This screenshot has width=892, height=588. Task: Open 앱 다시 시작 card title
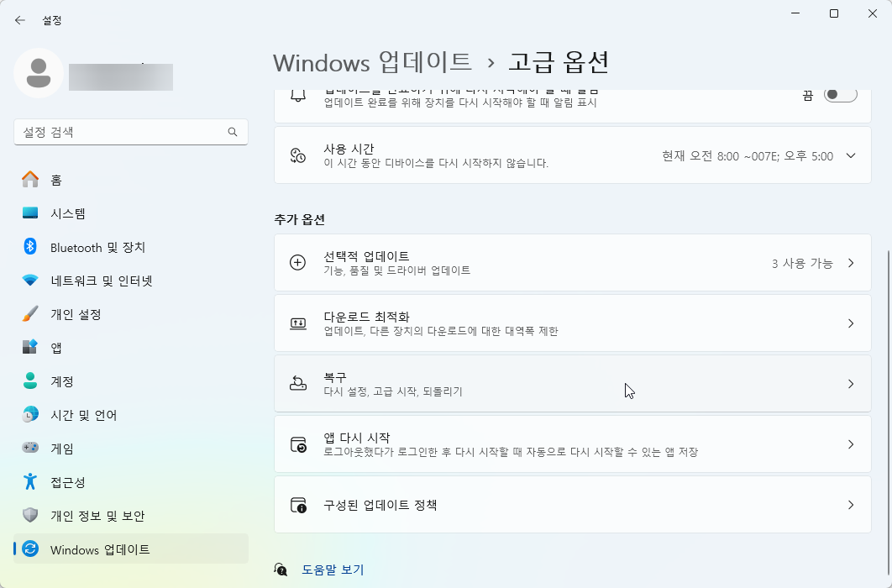coord(357,438)
